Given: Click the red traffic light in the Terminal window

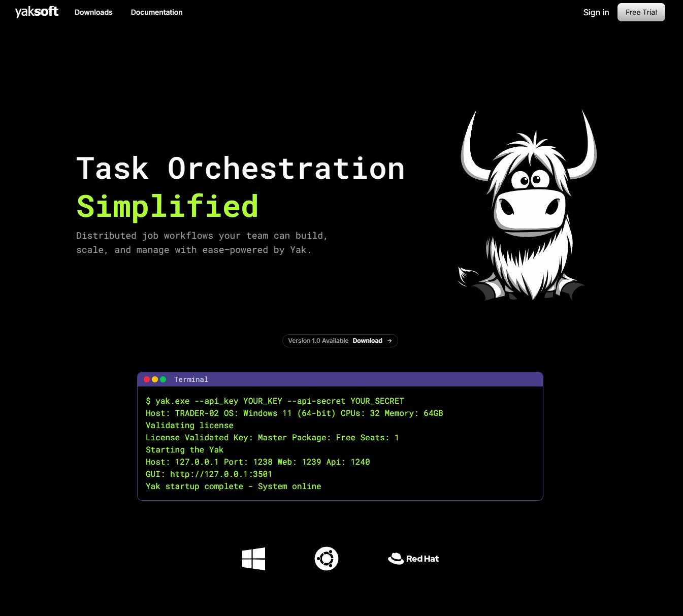Looking at the screenshot, I should coord(147,379).
